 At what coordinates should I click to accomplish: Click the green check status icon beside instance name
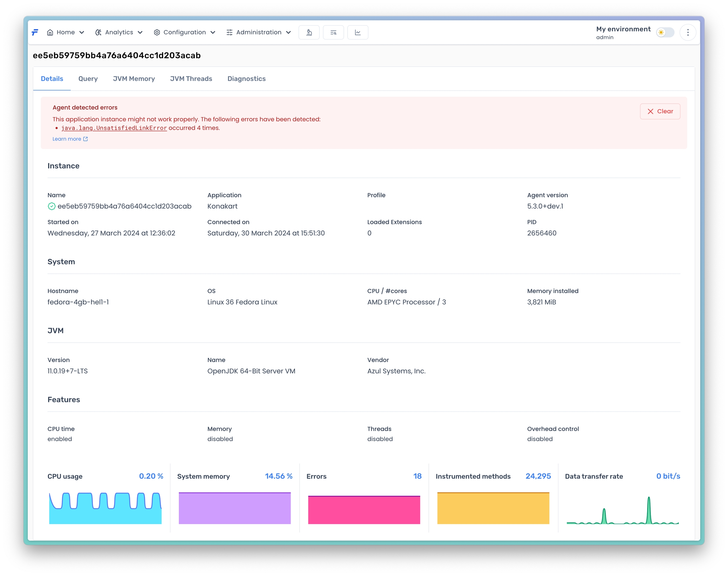pos(51,206)
